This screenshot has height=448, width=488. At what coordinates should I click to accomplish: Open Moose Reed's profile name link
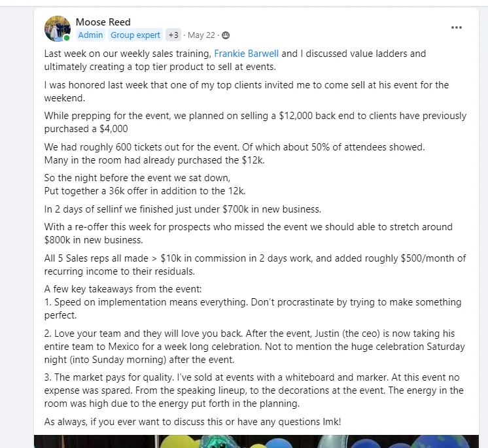tap(103, 22)
